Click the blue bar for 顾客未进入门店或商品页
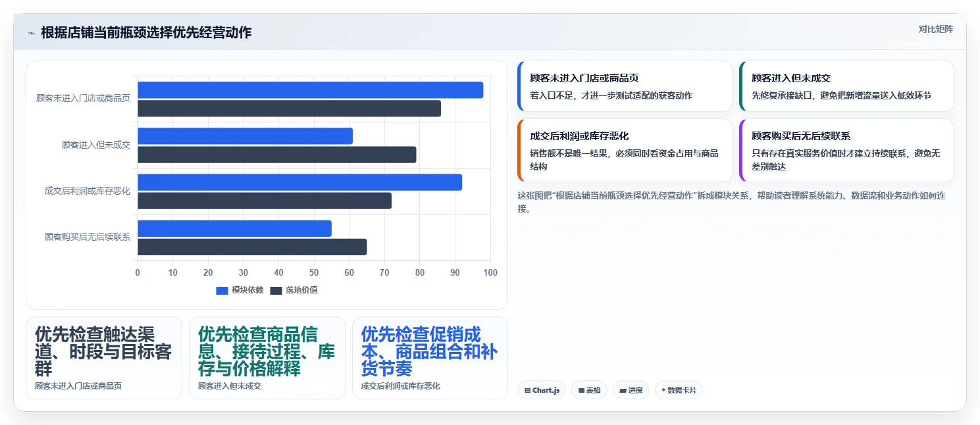The height and width of the screenshot is (425, 980). tap(310, 90)
